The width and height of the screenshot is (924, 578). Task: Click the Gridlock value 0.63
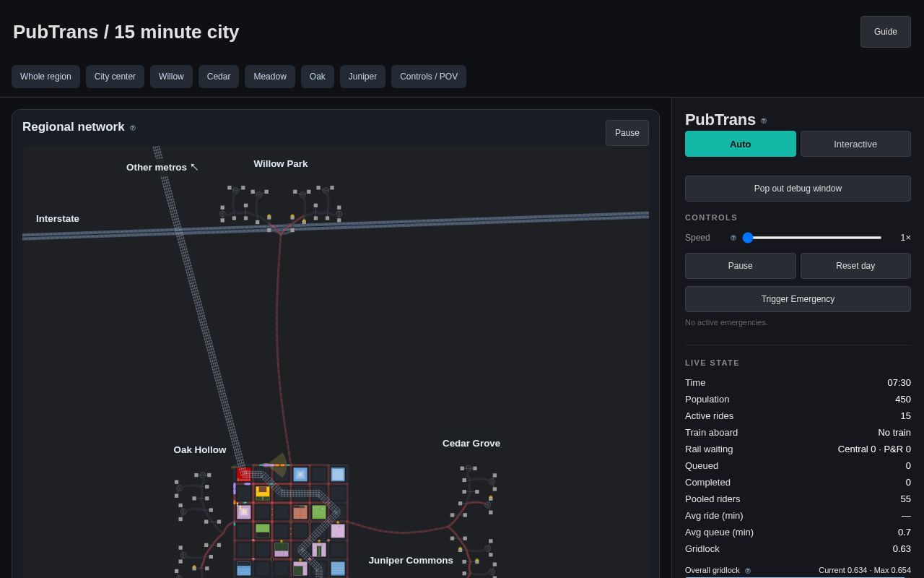click(x=902, y=549)
